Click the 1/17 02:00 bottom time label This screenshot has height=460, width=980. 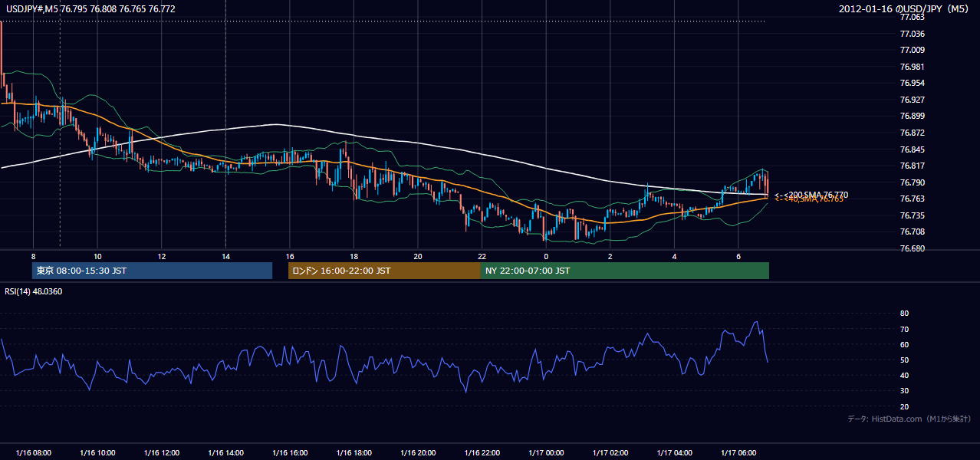click(x=610, y=452)
